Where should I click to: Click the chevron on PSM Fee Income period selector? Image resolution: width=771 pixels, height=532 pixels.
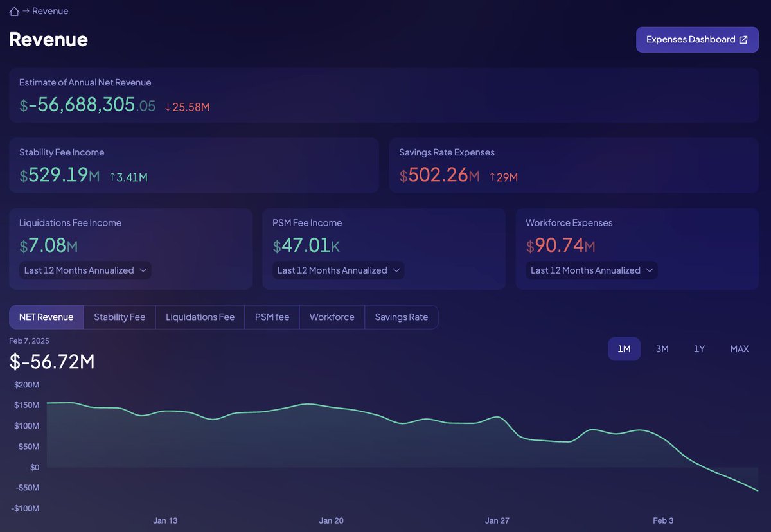tap(396, 270)
